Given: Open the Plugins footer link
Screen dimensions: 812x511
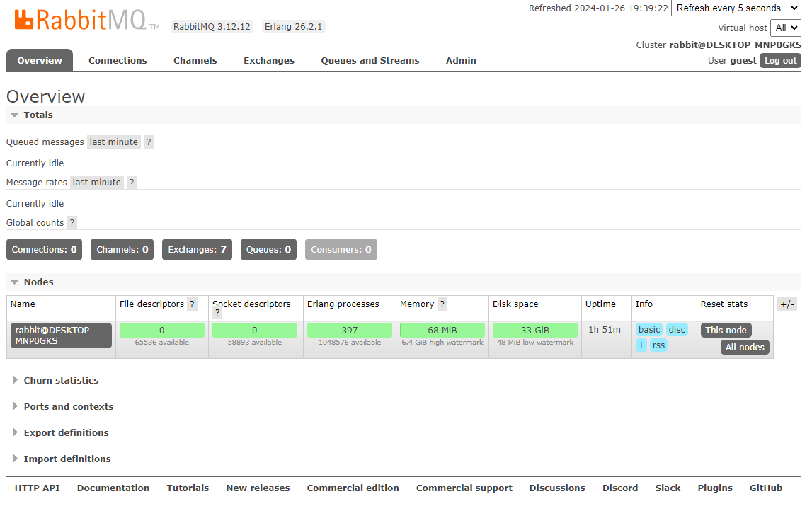Looking at the screenshot, I should 715,488.
